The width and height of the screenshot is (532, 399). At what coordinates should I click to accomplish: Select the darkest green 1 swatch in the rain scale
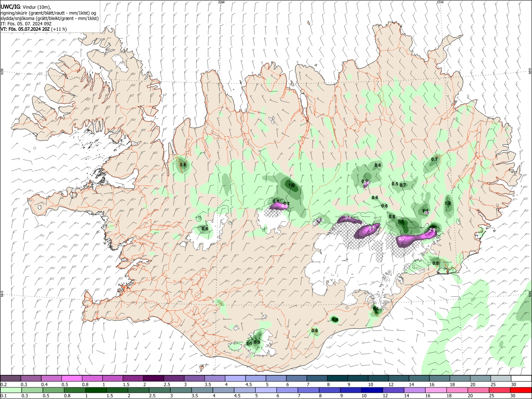96,390
